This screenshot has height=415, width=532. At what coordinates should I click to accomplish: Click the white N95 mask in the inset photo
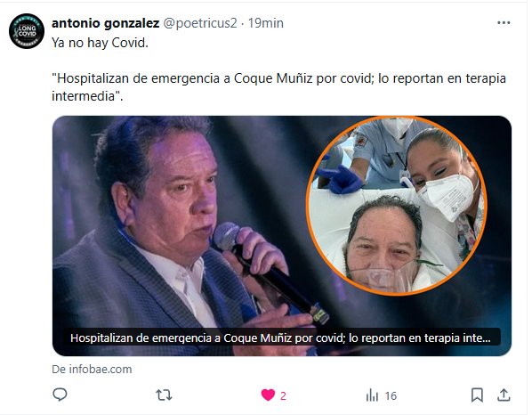(447, 197)
